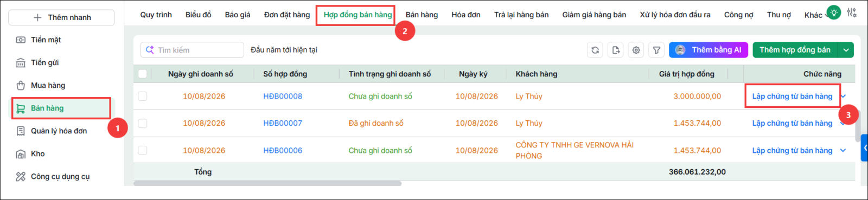Click the refresh data icon
Screen dimensions: 868x200
[x=595, y=50]
